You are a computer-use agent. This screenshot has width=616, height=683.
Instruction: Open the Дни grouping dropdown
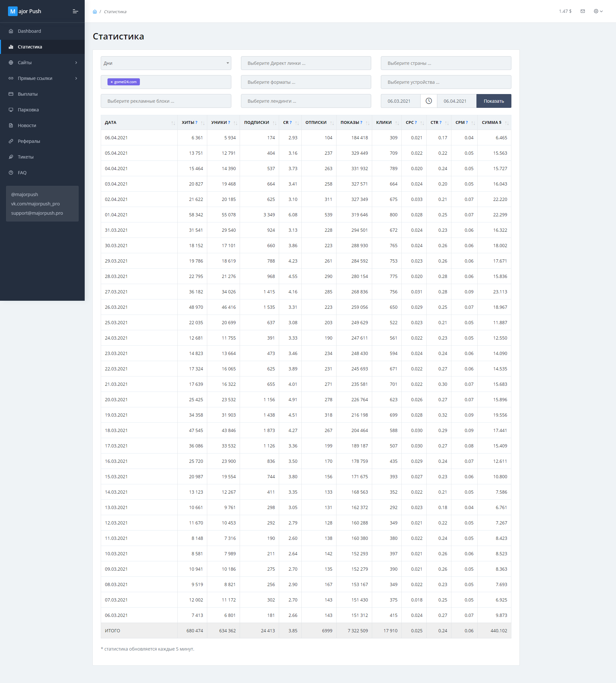[x=166, y=63]
